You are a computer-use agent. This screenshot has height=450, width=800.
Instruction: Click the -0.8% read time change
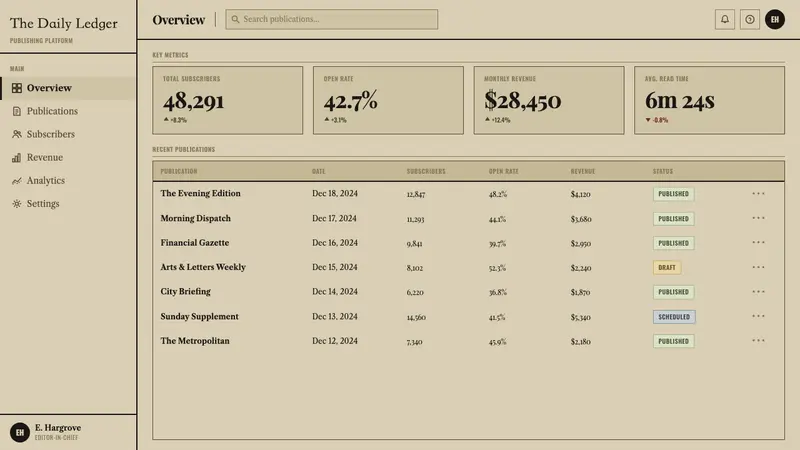(x=657, y=120)
